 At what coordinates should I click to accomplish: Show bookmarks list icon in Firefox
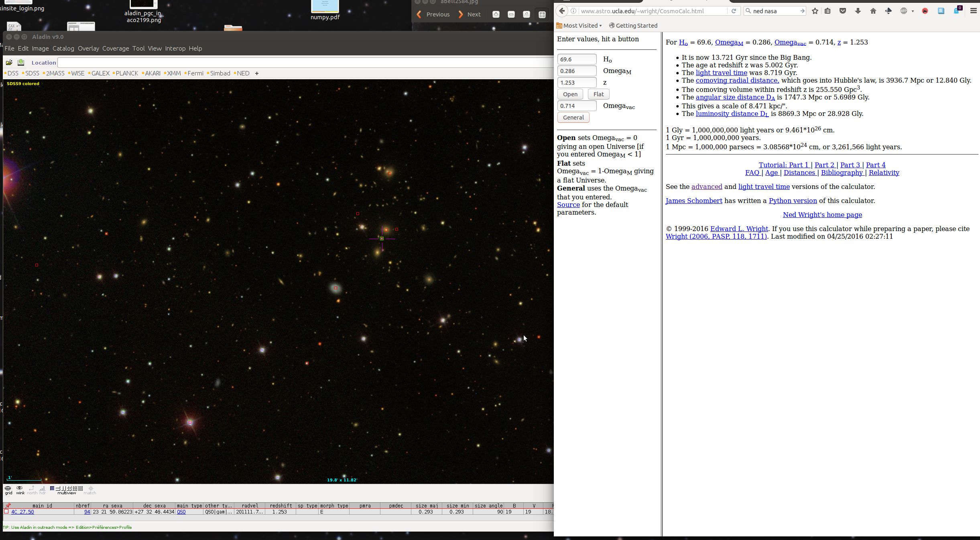pos(828,11)
